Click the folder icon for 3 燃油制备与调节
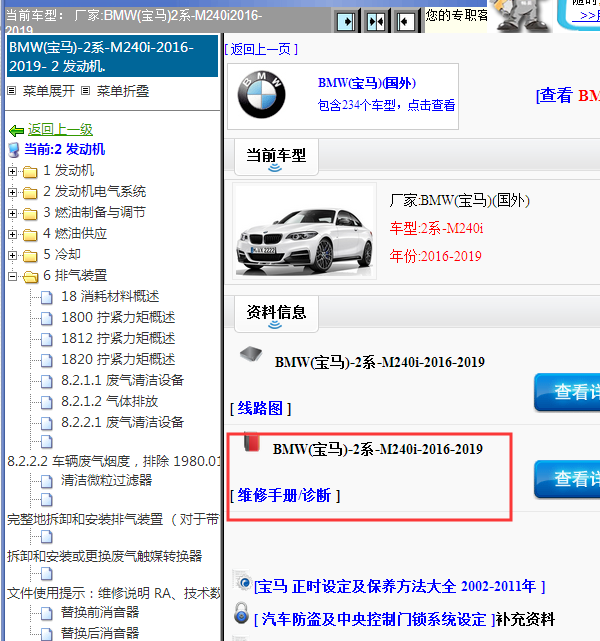This screenshot has width=600, height=641. click(x=30, y=214)
